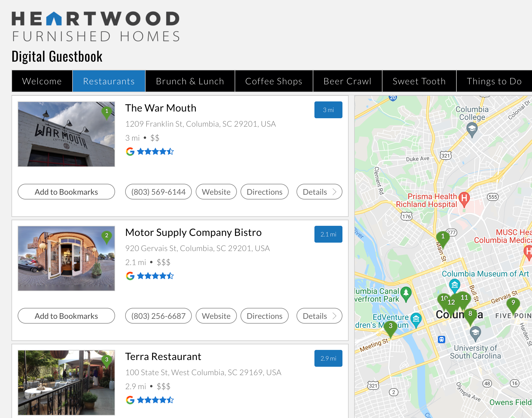Click Prisma Health hospital H icon

pos(464,199)
